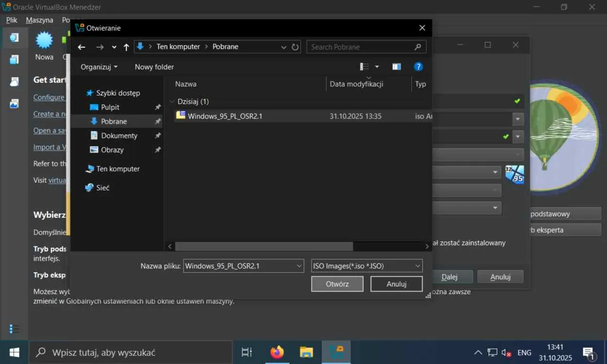Click the cloud icon in VirtualBox sidebar

[x=14, y=81]
